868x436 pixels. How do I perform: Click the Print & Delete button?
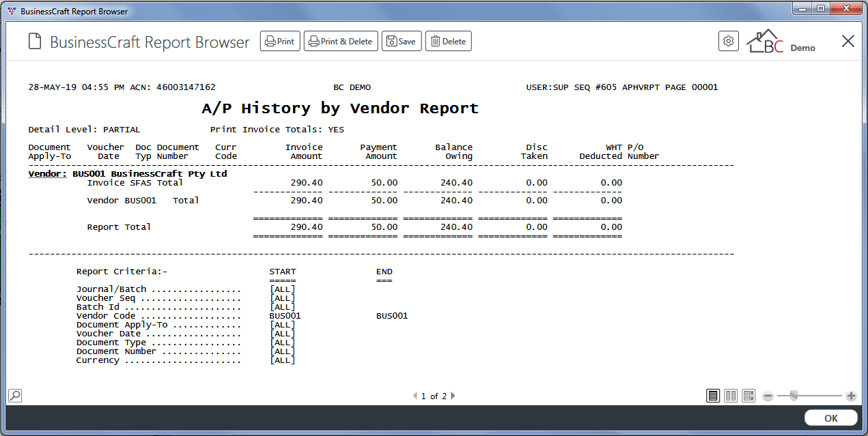[x=340, y=42]
